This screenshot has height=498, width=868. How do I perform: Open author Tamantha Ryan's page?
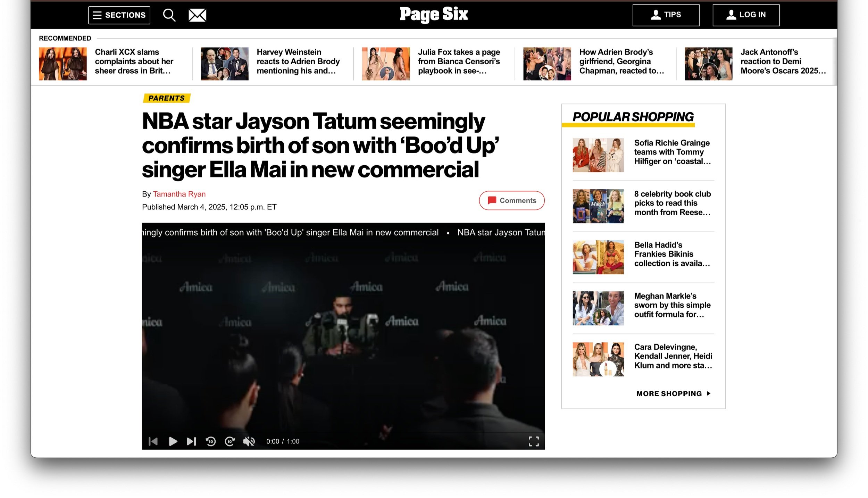click(x=179, y=194)
